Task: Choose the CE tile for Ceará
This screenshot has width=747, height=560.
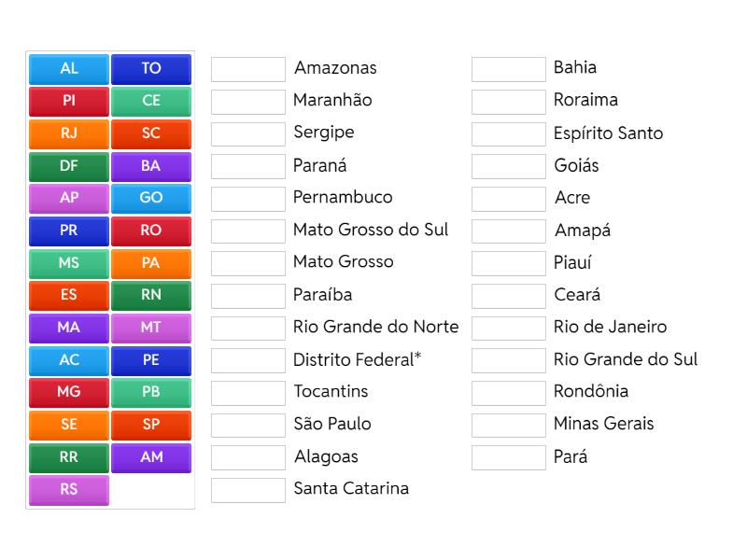Action: pyautogui.click(x=151, y=101)
